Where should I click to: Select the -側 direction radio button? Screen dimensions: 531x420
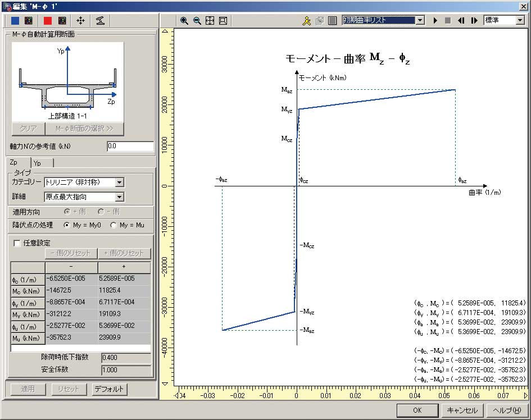[101, 212]
